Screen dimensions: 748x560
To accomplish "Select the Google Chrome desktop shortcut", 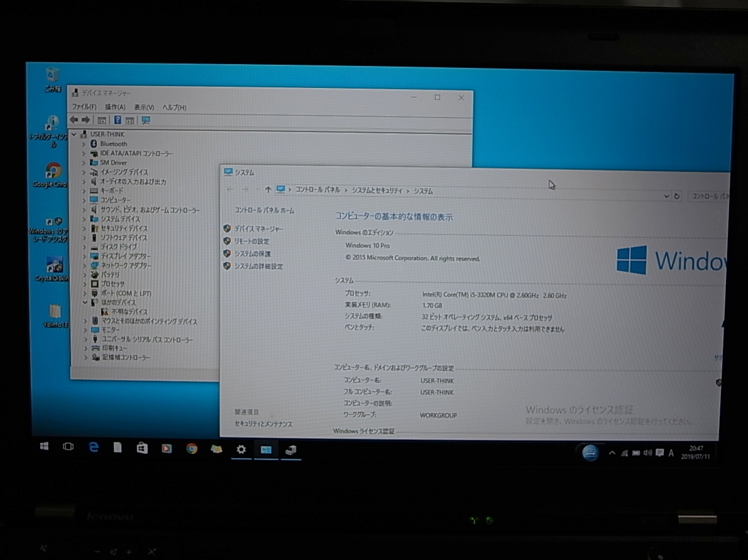I will pos(52,175).
